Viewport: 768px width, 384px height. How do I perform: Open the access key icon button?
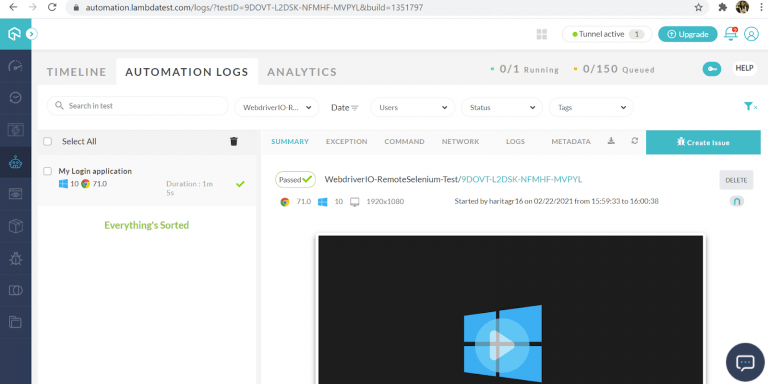712,69
